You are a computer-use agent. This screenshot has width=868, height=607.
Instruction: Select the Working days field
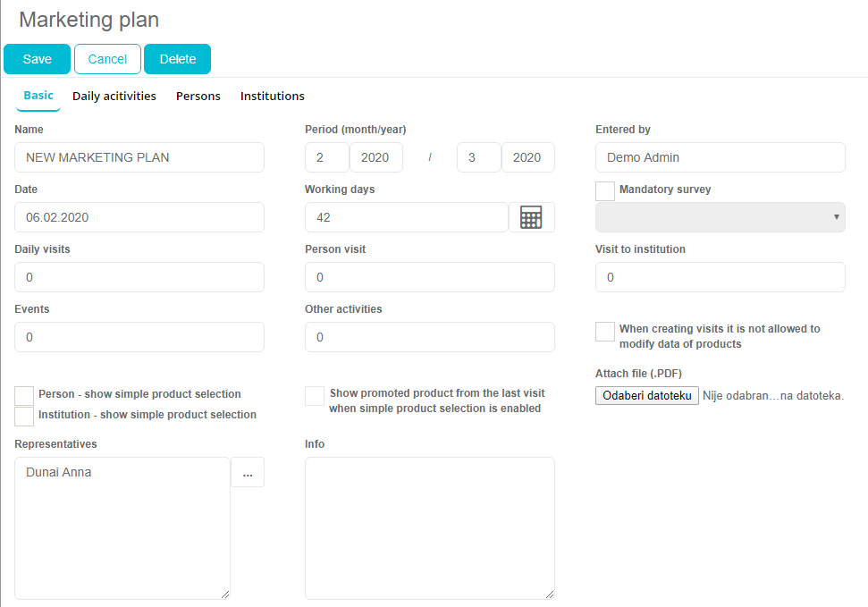point(407,217)
